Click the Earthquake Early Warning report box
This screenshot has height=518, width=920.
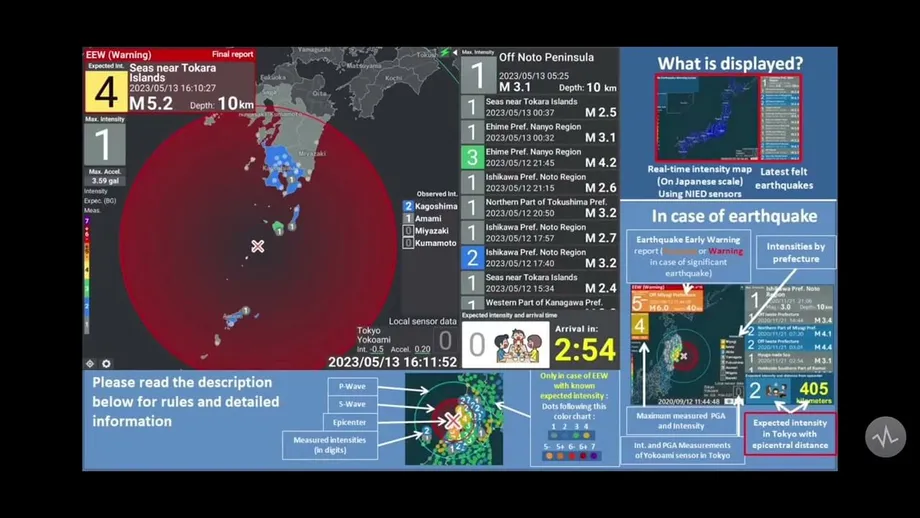tap(688, 256)
